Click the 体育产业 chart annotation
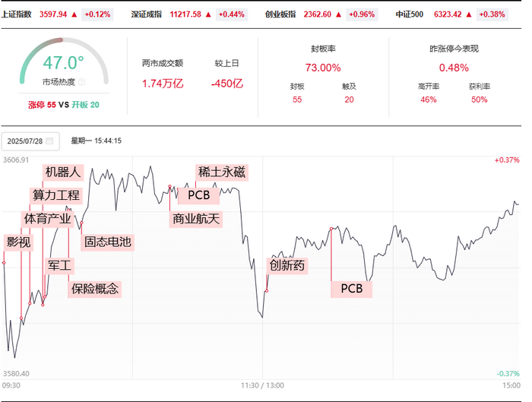Screen dimensions: 532x402 [x=47, y=219]
